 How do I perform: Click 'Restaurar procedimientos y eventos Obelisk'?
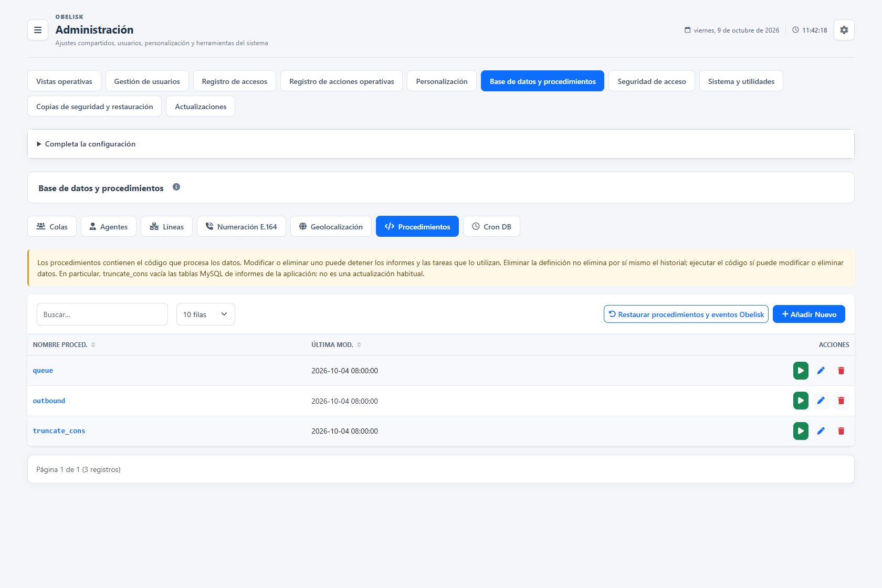tap(686, 314)
